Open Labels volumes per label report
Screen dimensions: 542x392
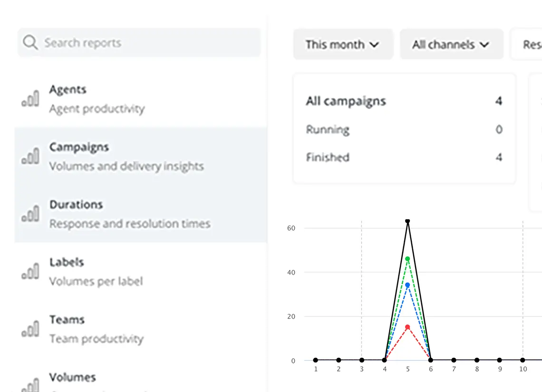pyautogui.click(x=96, y=271)
